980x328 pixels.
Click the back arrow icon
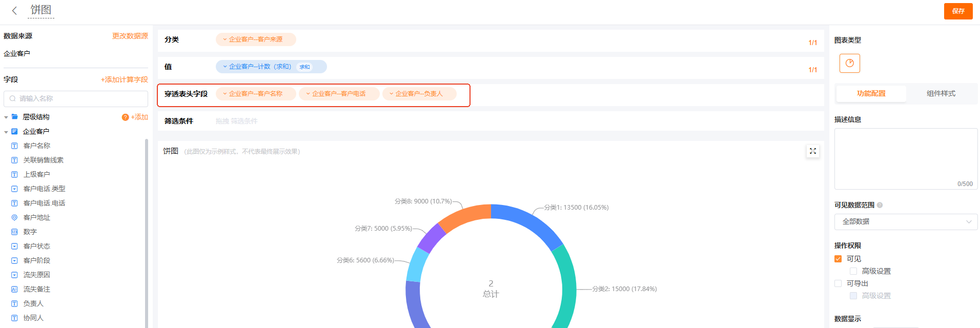14,11
